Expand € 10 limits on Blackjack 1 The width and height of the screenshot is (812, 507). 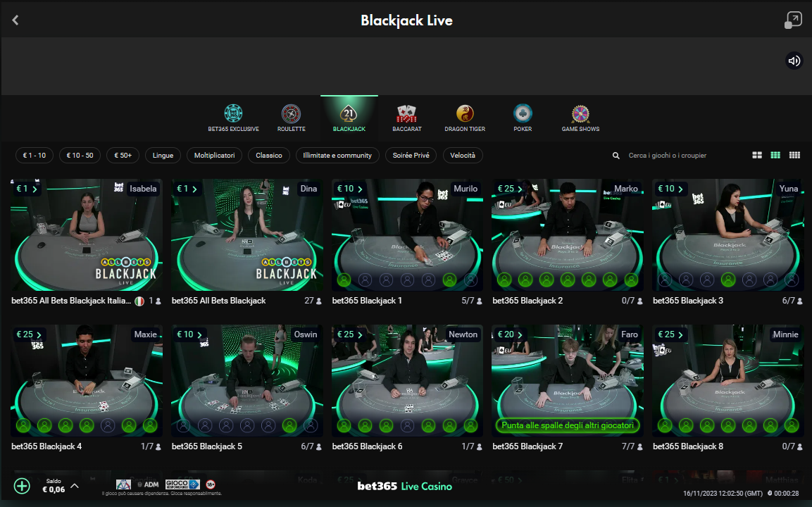pyautogui.click(x=349, y=189)
